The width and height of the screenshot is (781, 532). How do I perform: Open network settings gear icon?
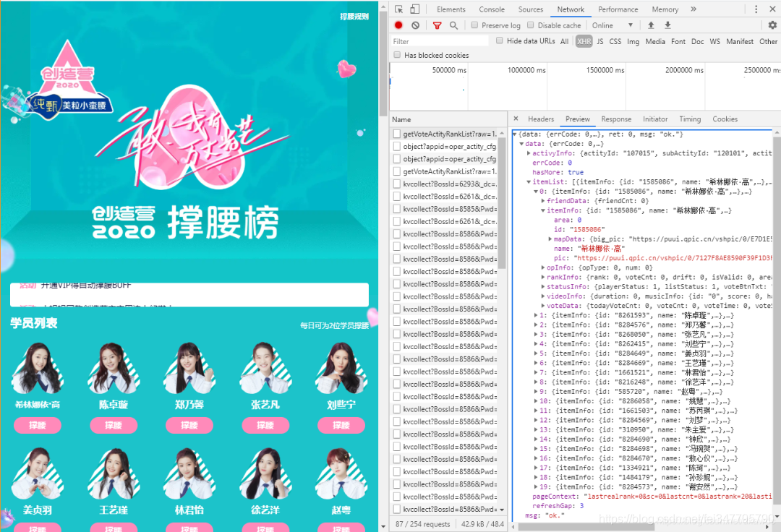[772, 25]
